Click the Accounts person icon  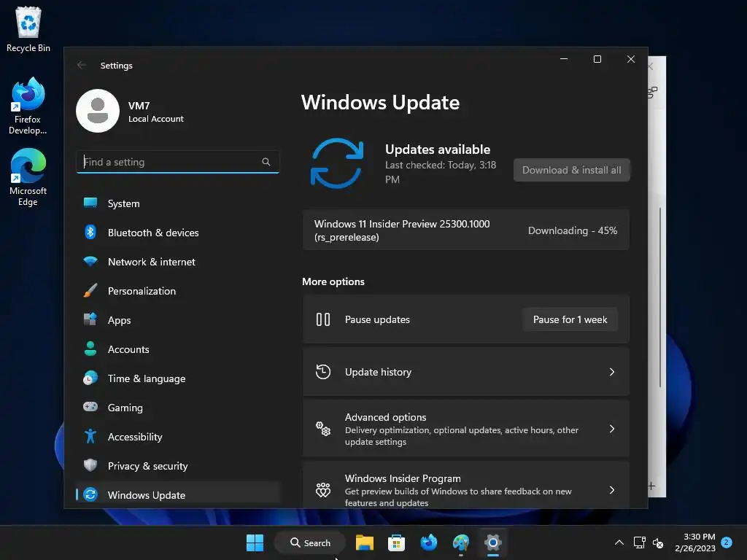(90, 349)
